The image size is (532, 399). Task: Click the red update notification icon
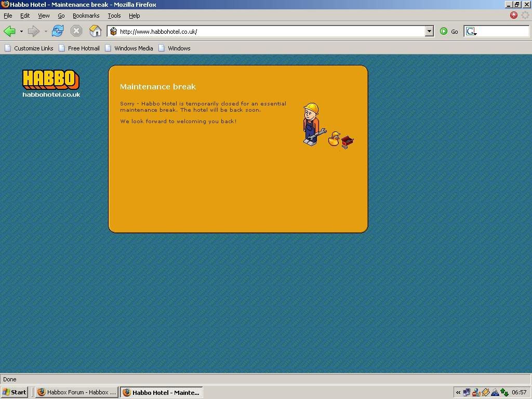tap(514, 15)
